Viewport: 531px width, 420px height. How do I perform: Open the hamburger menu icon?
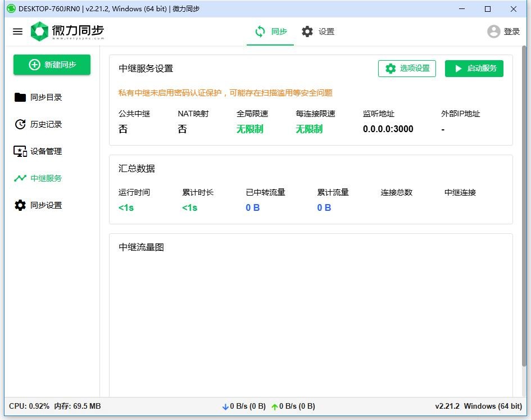pyautogui.click(x=17, y=31)
